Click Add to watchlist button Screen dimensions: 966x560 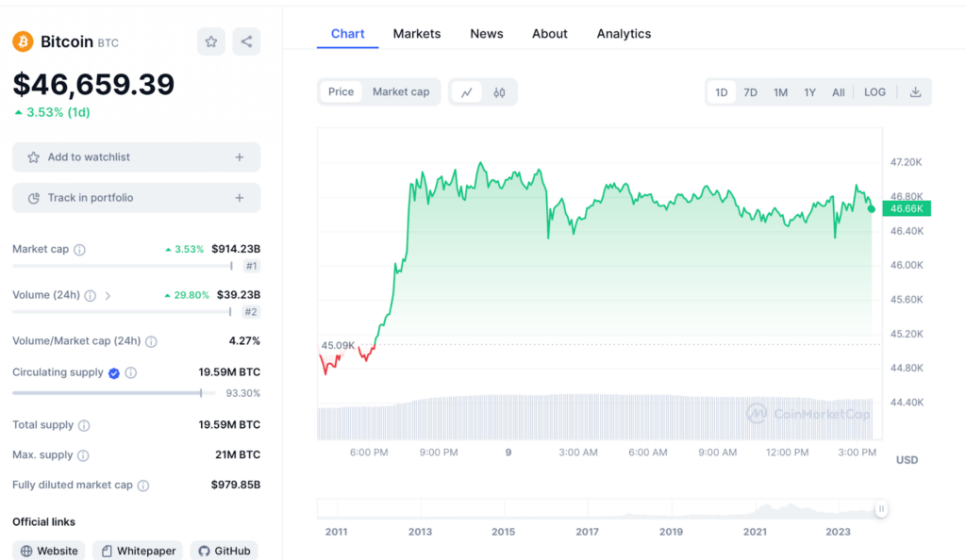136,157
